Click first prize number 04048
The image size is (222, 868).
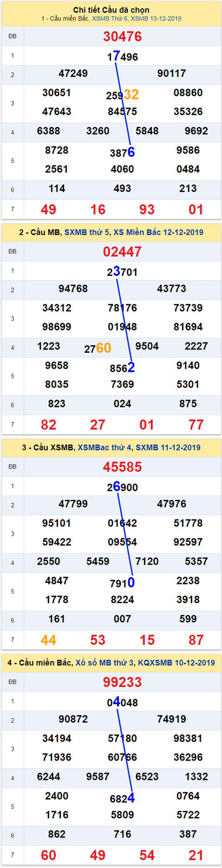(123, 702)
